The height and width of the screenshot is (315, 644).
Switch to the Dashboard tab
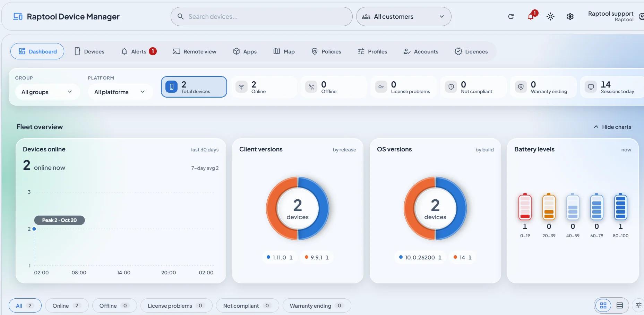[37, 51]
